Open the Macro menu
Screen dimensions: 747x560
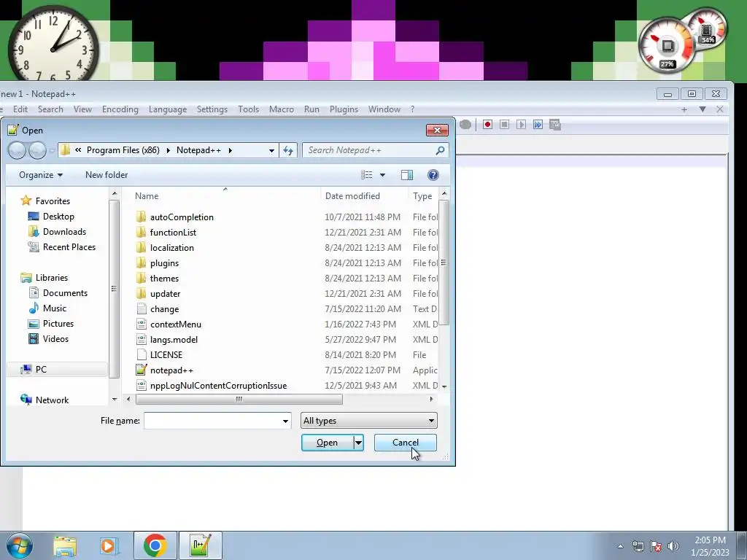pos(282,109)
